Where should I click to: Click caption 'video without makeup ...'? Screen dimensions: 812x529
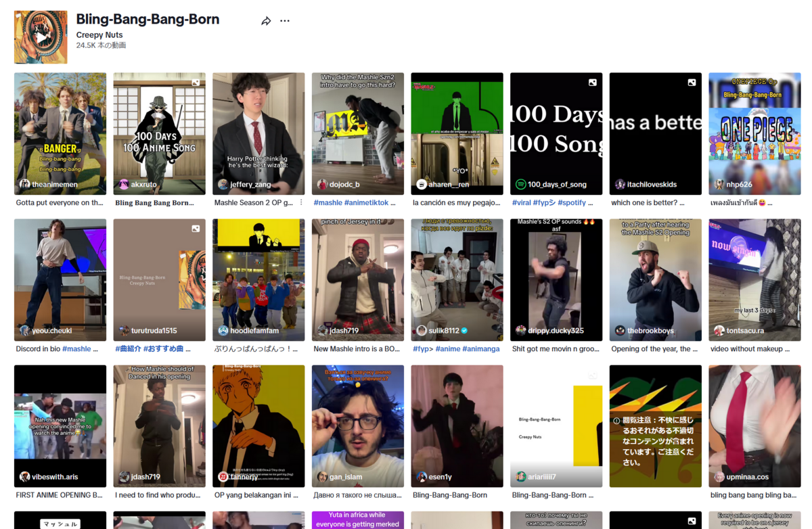coord(750,349)
